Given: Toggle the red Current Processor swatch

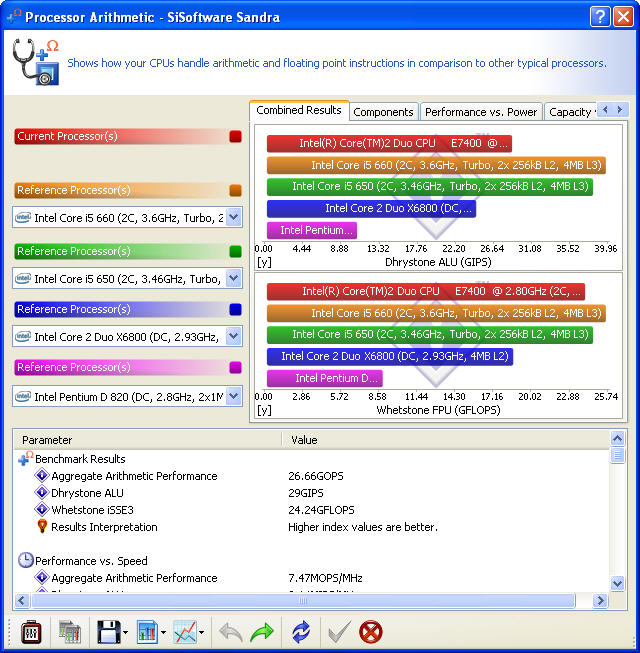Looking at the screenshot, I should [235, 136].
